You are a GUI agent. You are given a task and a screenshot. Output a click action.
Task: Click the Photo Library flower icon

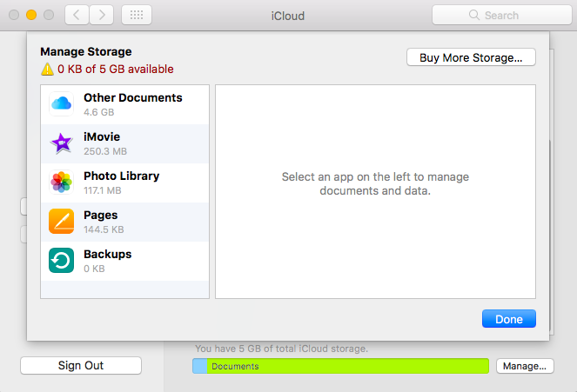62,183
